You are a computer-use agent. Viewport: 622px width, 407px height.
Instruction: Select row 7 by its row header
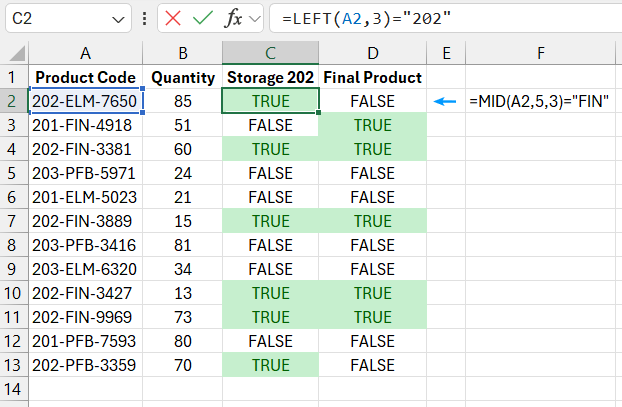pyautogui.click(x=13, y=221)
